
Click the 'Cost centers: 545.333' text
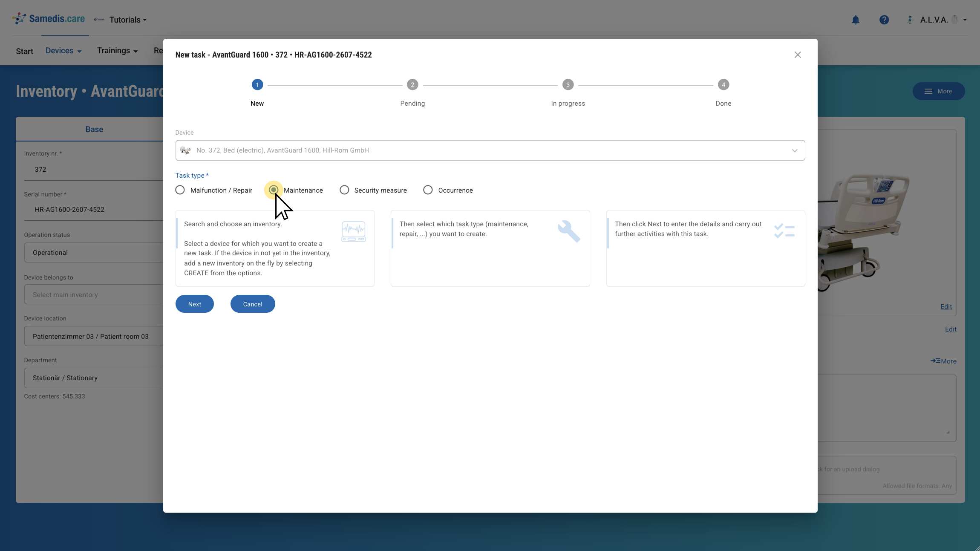point(55,396)
